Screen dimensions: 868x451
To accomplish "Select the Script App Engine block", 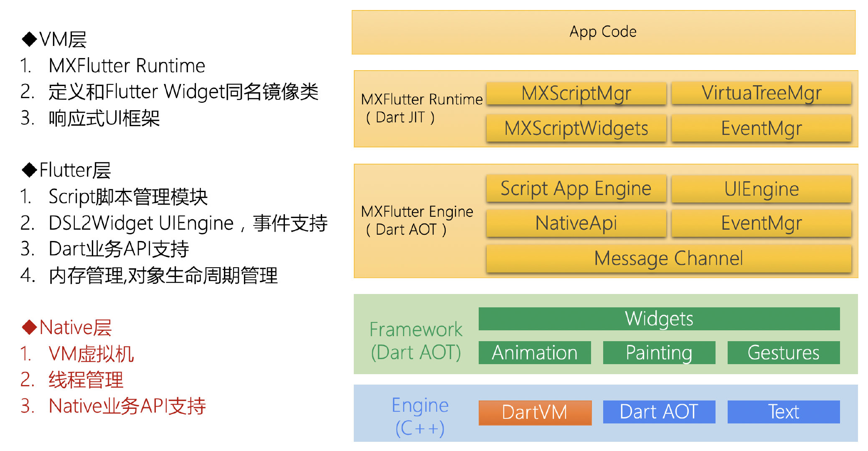I will [x=576, y=188].
